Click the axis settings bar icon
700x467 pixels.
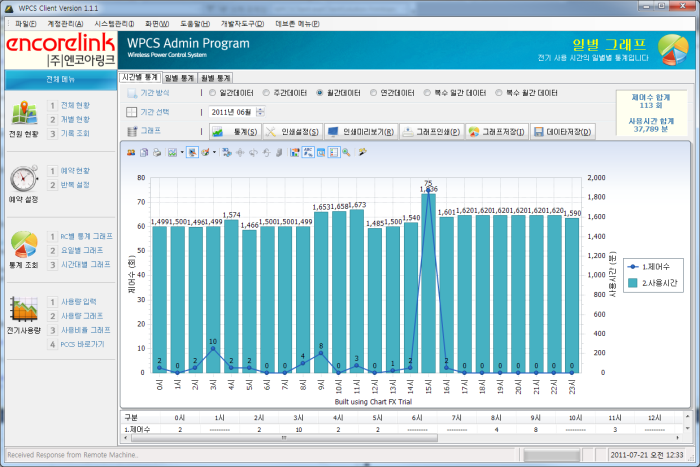pos(295,153)
